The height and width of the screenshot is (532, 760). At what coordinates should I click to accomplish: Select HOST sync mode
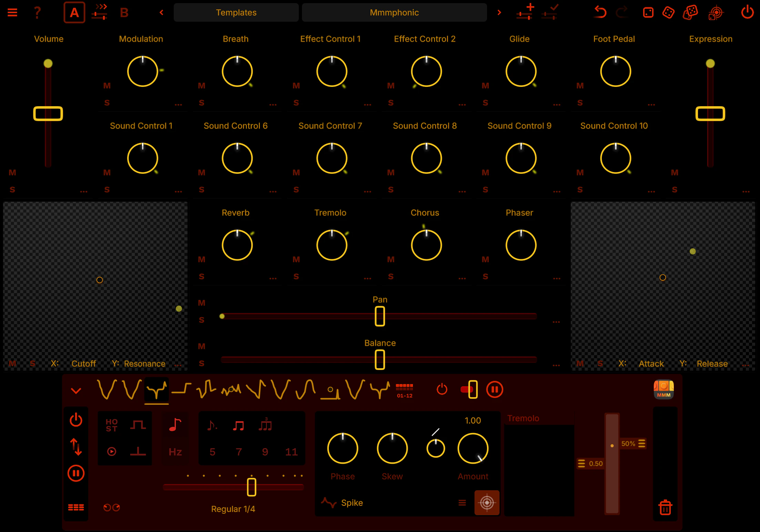click(112, 425)
